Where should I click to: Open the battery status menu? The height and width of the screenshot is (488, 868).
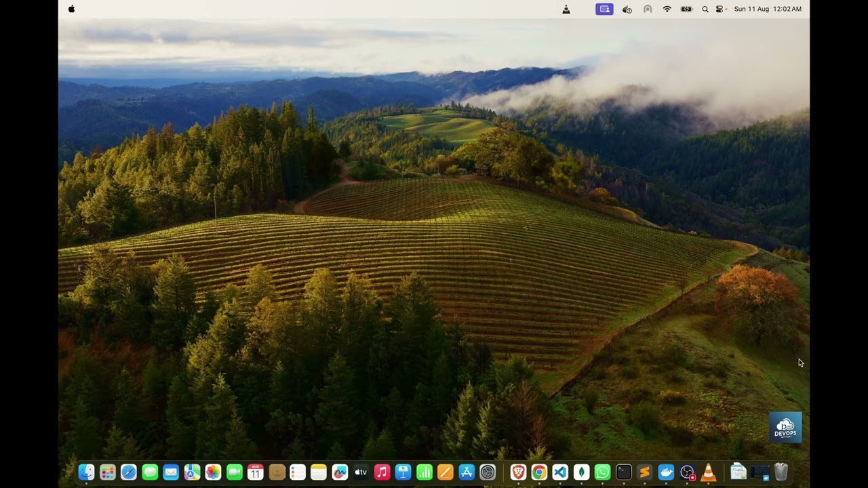[686, 9]
